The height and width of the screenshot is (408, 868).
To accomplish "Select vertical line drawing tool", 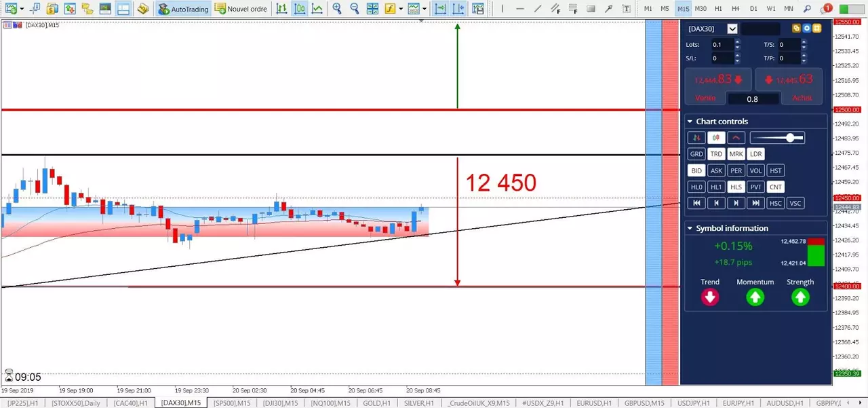I will coord(502,9).
